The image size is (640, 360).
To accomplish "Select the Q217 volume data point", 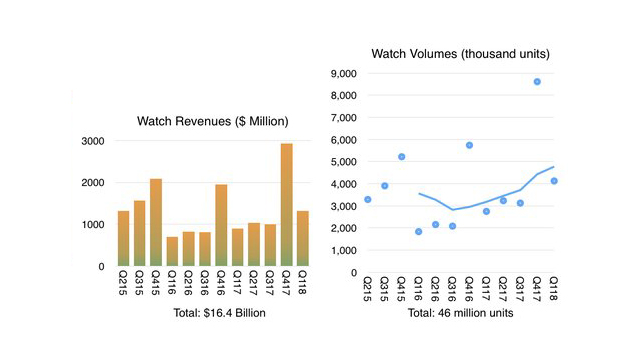I will click(x=503, y=201).
